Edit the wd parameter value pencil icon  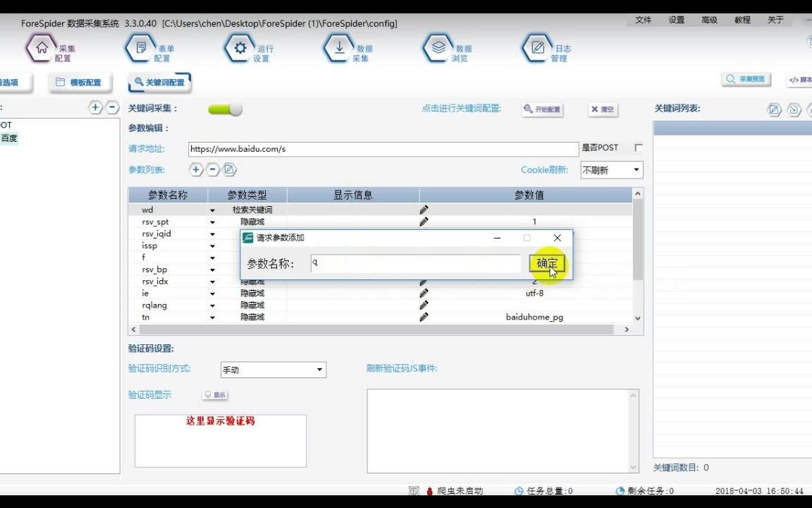pyautogui.click(x=424, y=210)
